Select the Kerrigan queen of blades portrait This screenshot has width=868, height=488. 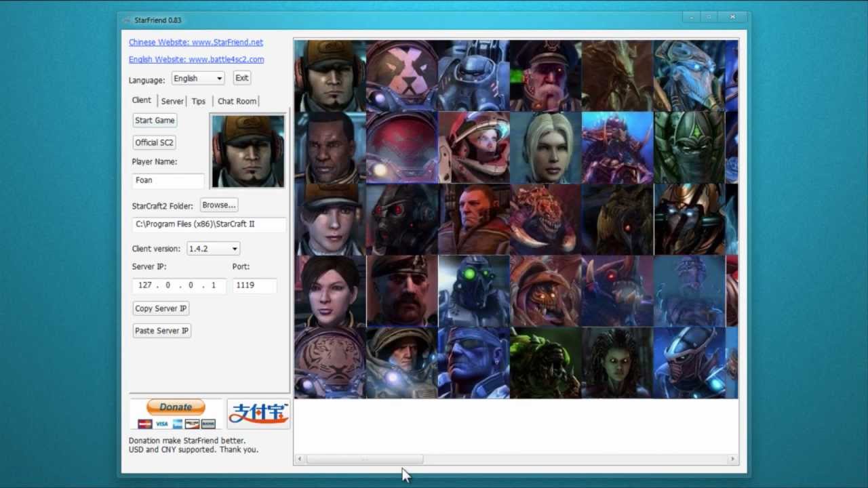pyautogui.click(x=617, y=363)
